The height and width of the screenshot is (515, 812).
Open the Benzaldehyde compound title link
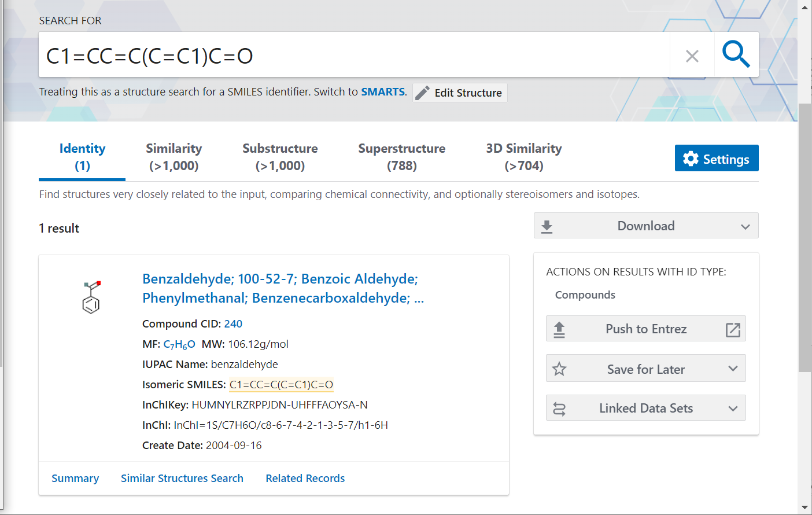tap(283, 288)
